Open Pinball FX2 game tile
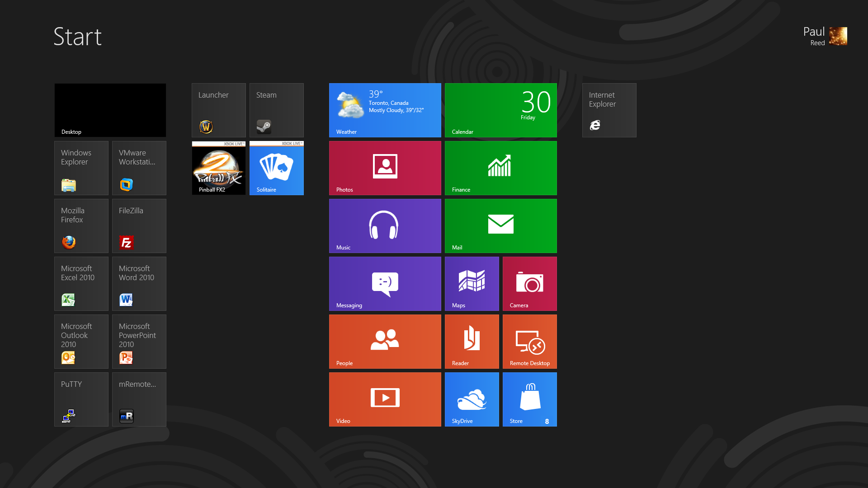This screenshot has height=488, width=868. pos(219,168)
